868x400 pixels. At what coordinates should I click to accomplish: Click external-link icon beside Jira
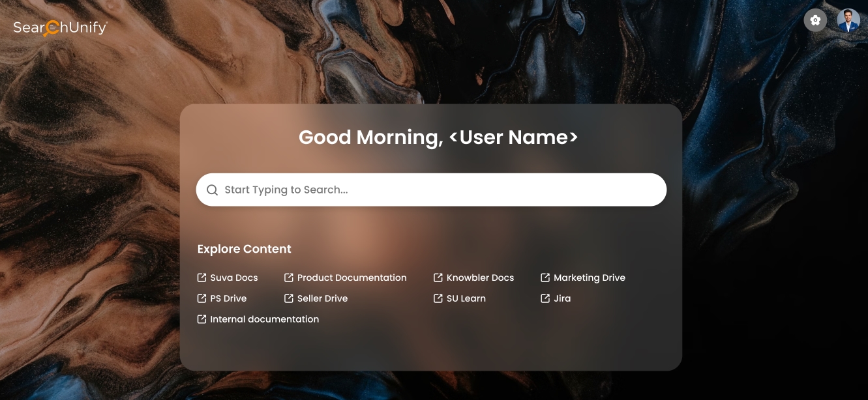[x=545, y=299]
